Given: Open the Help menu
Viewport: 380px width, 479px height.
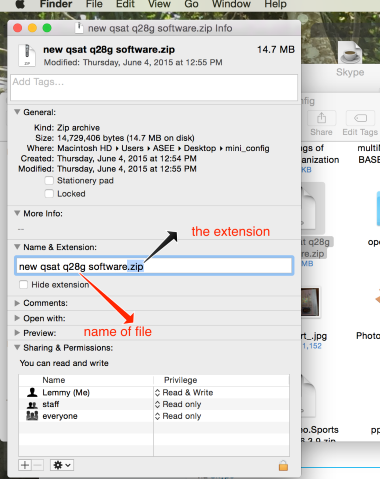Looking at the screenshot, I should (275, 4).
